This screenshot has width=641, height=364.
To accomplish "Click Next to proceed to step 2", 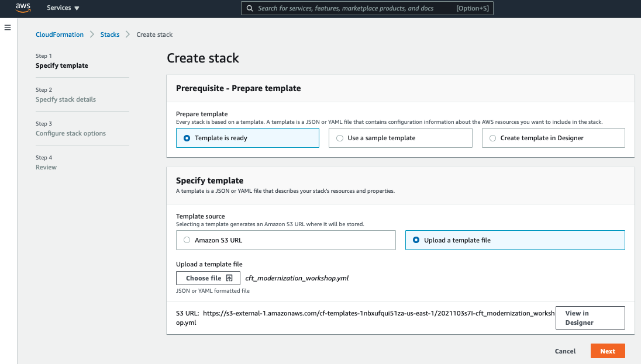I will (608, 351).
